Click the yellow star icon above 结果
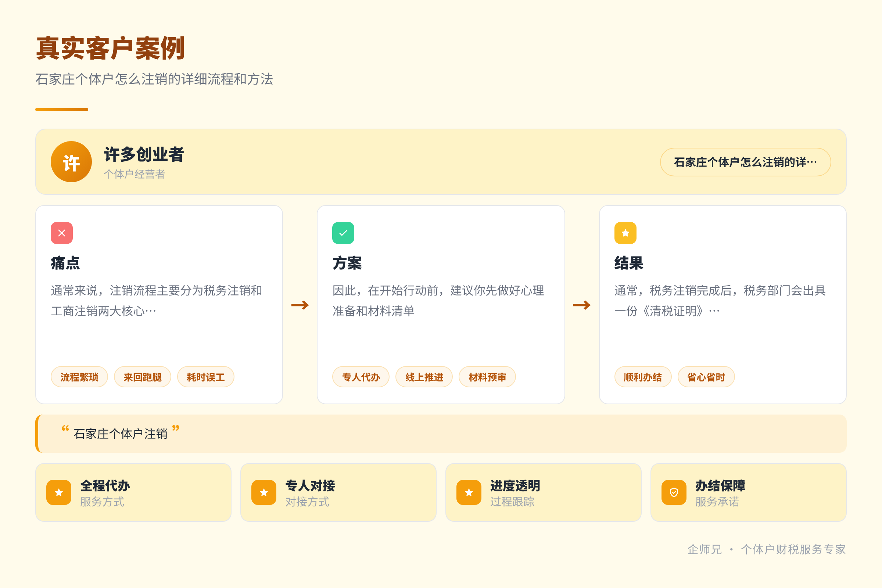Screen dimensions: 882x588 coord(625,233)
